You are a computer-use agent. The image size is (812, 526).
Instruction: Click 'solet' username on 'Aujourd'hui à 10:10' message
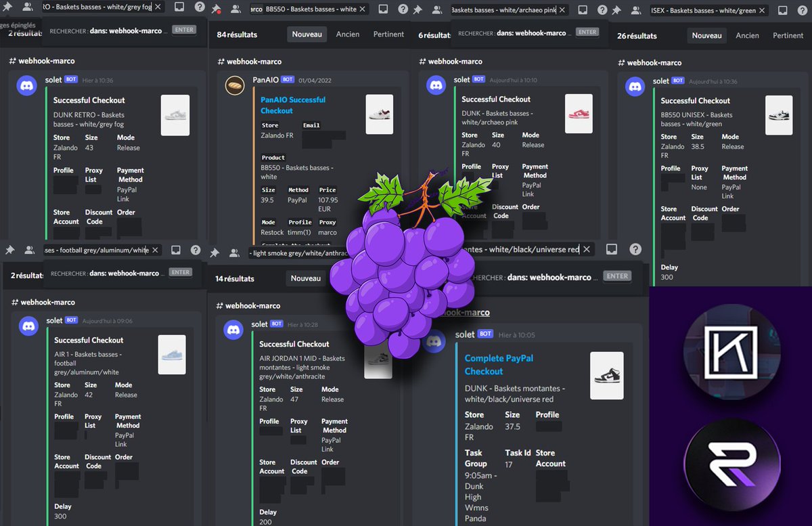(x=461, y=79)
